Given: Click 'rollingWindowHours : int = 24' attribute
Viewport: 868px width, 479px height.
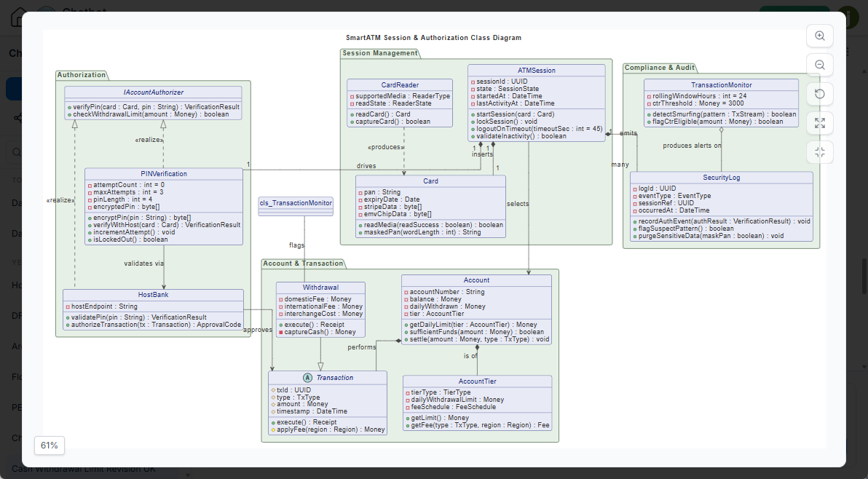Looking at the screenshot, I should 699,95.
